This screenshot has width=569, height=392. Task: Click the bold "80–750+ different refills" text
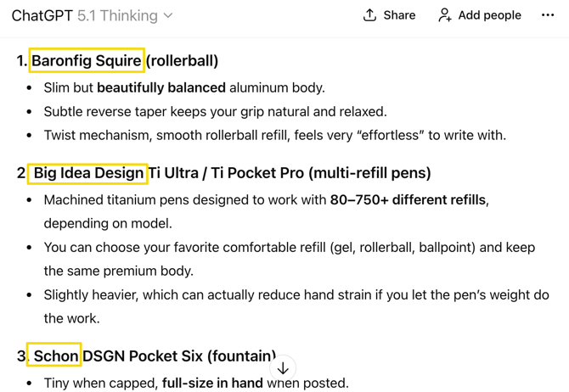point(408,200)
